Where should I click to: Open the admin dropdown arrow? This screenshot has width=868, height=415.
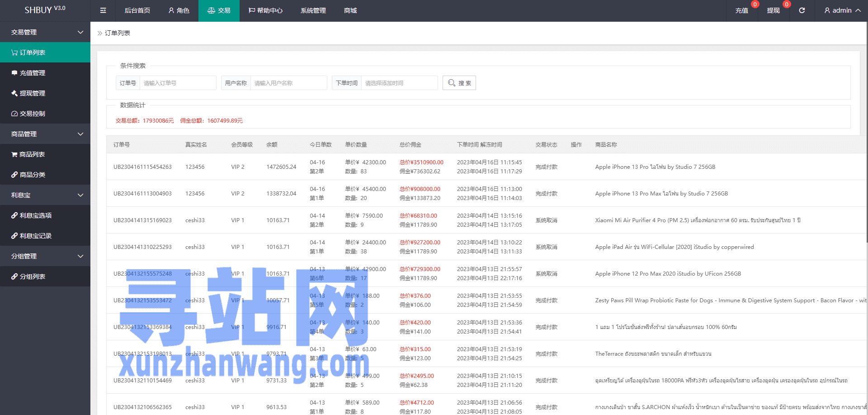coord(858,10)
